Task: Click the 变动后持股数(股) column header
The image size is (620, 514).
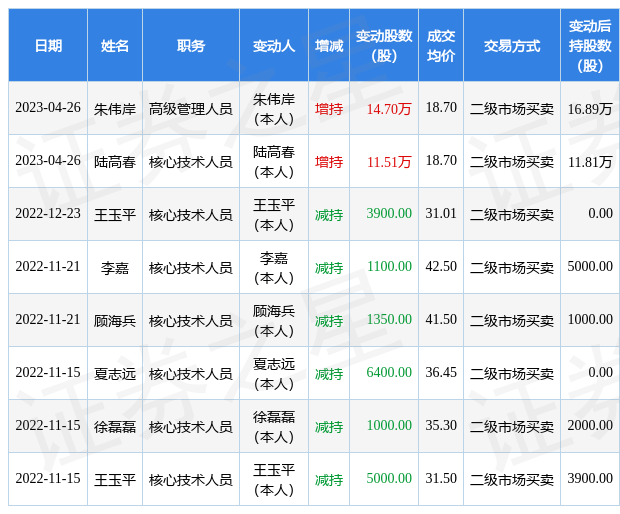Action: [x=590, y=46]
